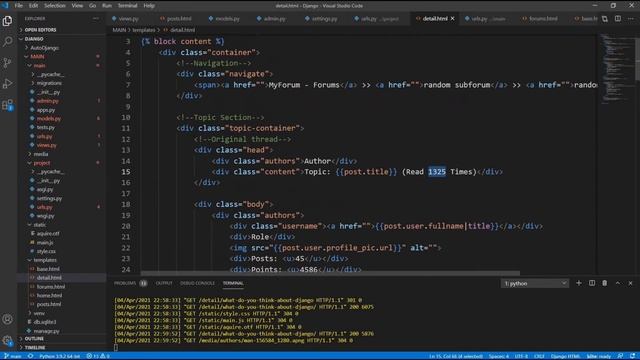Split the editor to the right
This screenshot has height=360, width=640.
pyautogui.click(x=618, y=19)
